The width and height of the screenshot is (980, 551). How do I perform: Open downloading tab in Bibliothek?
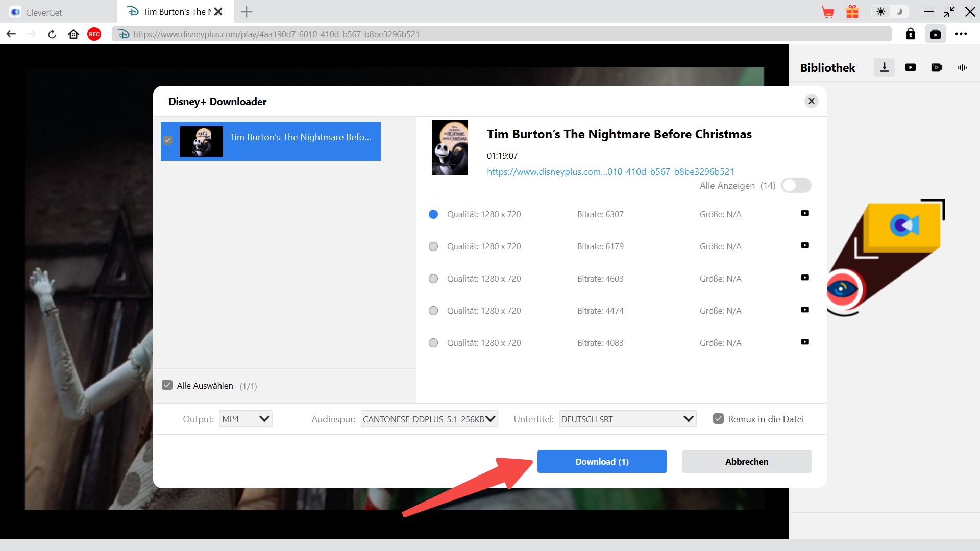tap(885, 67)
